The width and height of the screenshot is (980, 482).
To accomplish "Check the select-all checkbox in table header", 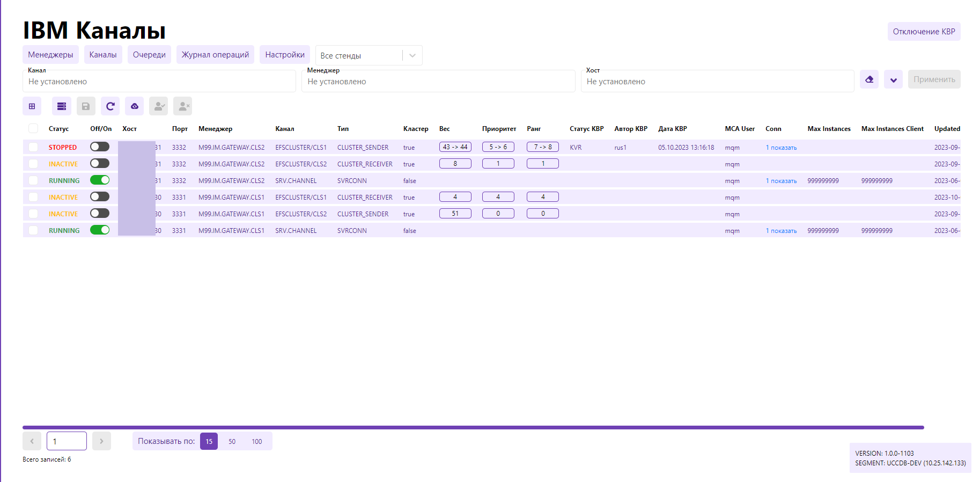I will coord(33,128).
